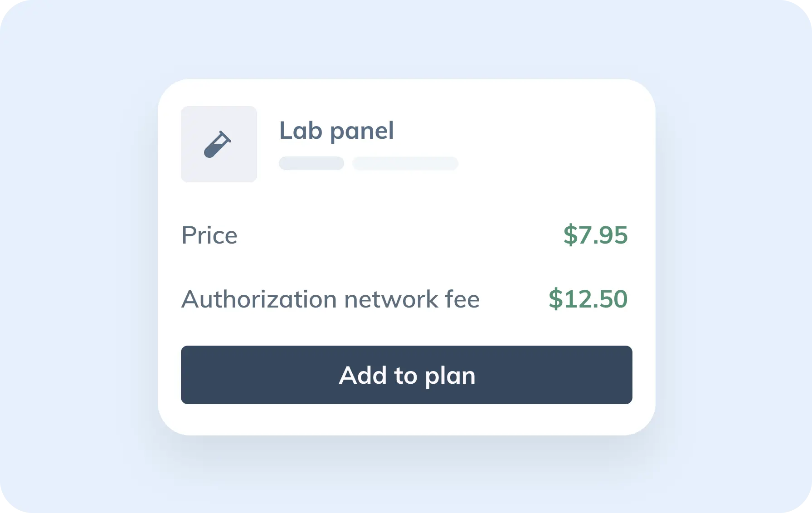Click the word "panel" in the title

362,131
